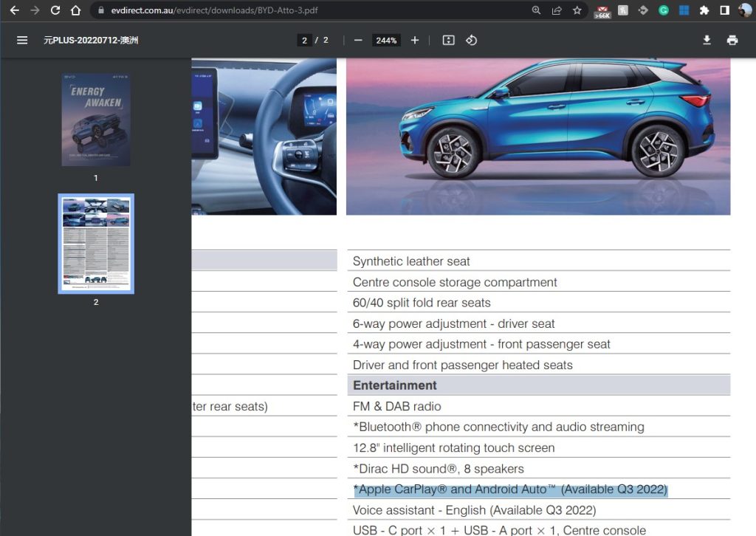Screen dimensions: 756x536
Task: Print the PDF document
Action: (x=732, y=41)
